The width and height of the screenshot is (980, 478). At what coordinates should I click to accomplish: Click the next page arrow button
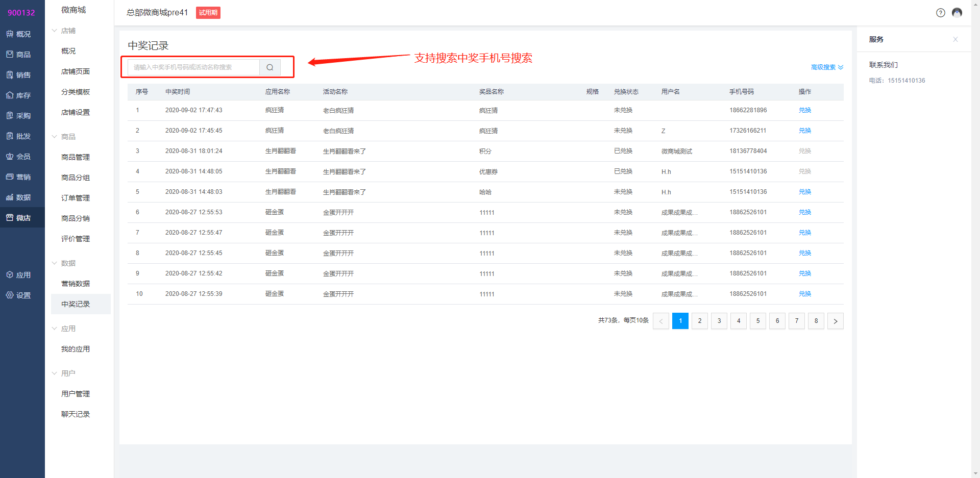tap(835, 321)
